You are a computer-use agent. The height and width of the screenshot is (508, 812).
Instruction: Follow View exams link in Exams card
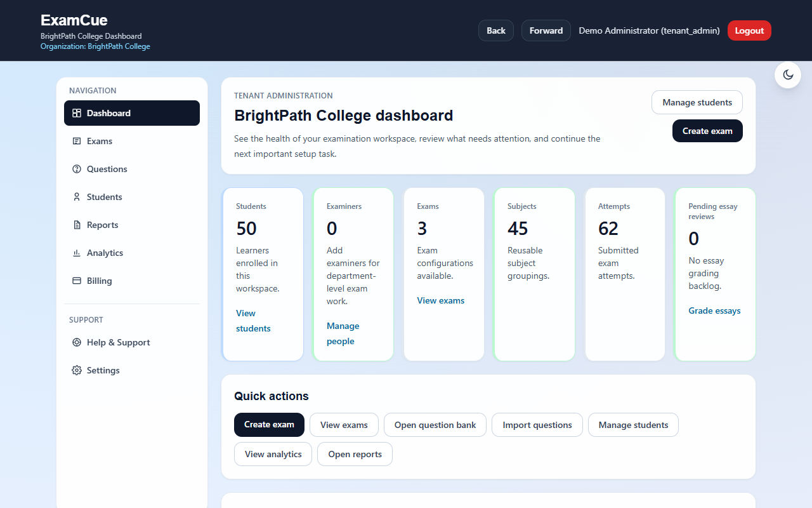click(441, 300)
